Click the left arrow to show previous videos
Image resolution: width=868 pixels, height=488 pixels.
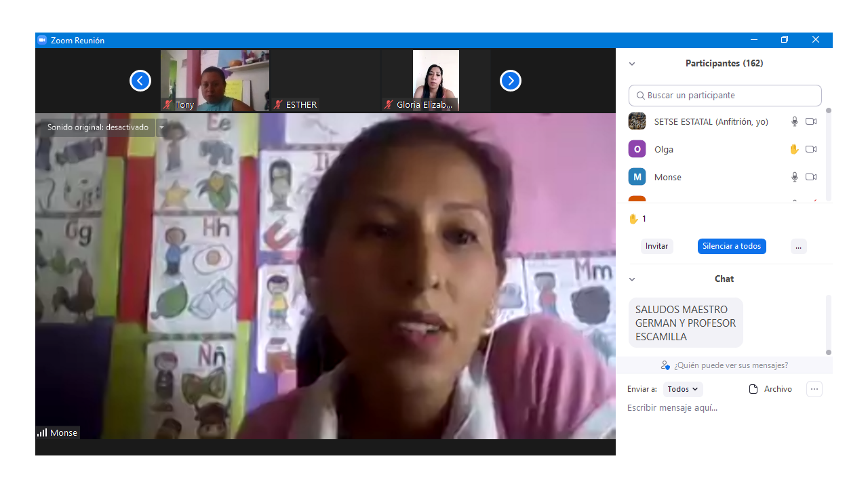click(x=140, y=81)
